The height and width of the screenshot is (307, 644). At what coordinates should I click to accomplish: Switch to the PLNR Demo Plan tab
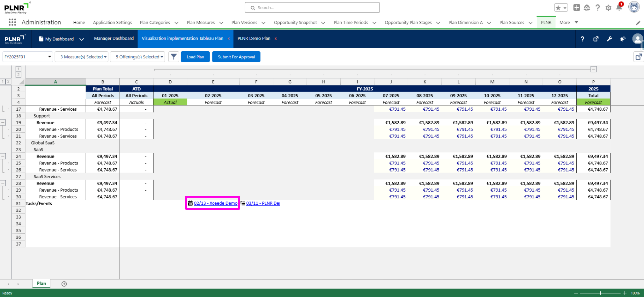[254, 39]
